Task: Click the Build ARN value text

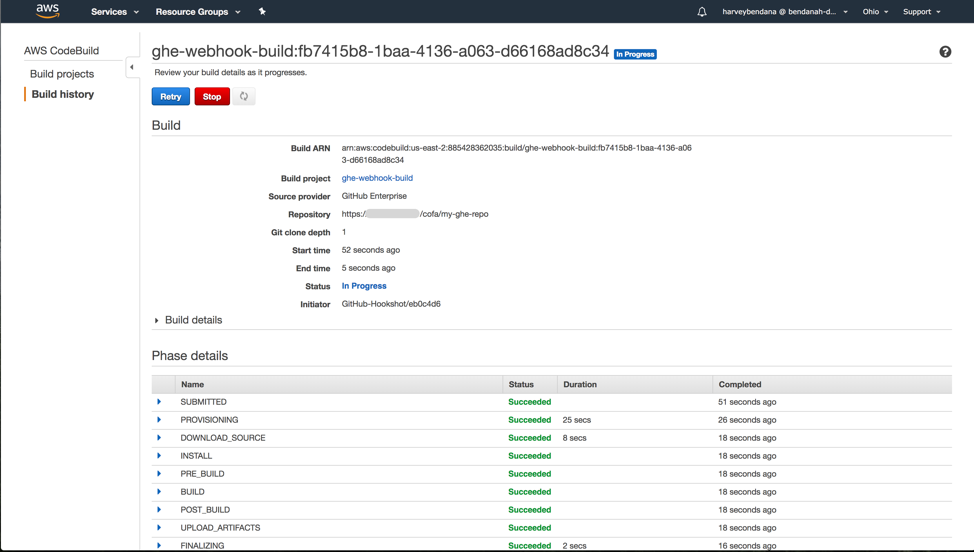Action: tap(516, 154)
